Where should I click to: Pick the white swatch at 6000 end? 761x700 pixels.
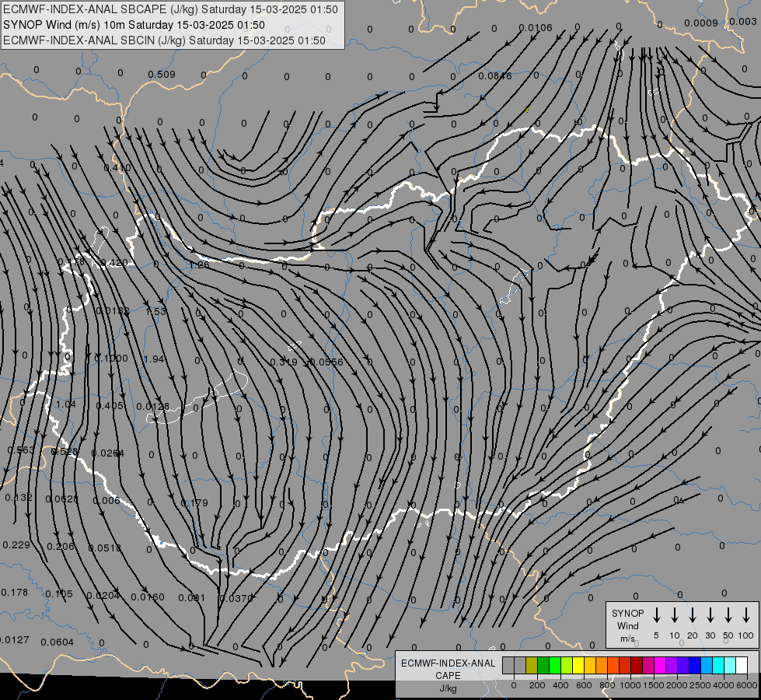[x=741, y=666]
